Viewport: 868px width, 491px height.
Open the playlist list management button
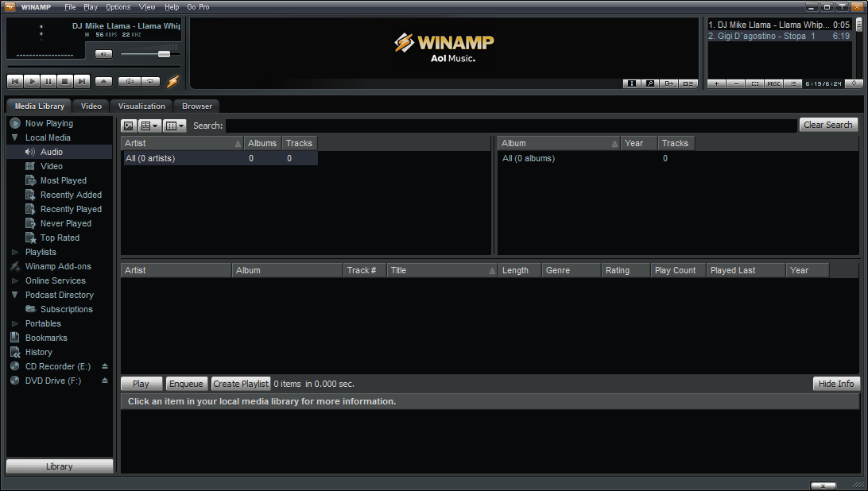792,83
